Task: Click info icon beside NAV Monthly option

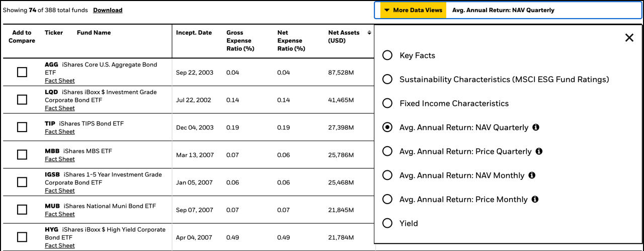Action: point(532,175)
